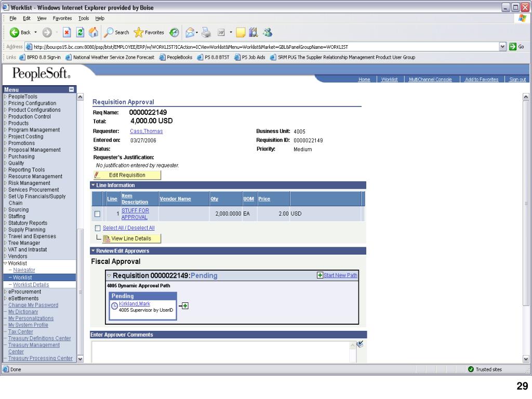Screen dimensions: 532x399
Task: Toggle the Select All / Deselect All checkbox
Action: click(x=98, y=228)
